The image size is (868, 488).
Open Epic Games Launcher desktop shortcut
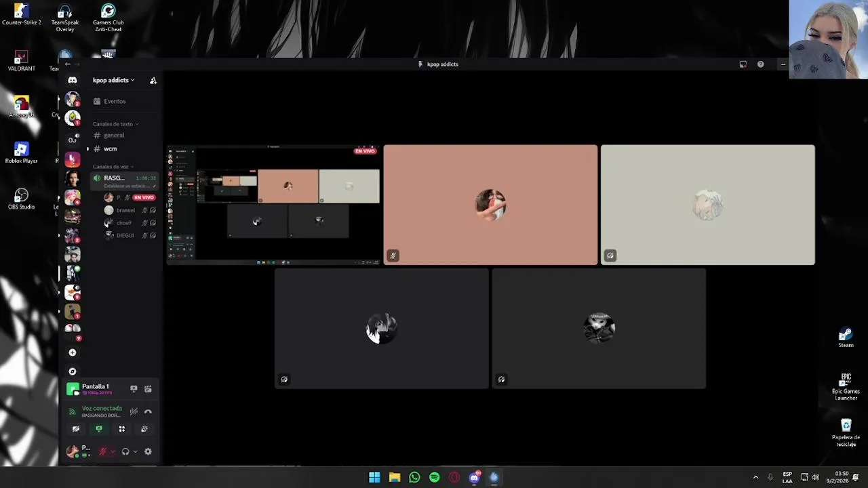click(x=846, y=386)
